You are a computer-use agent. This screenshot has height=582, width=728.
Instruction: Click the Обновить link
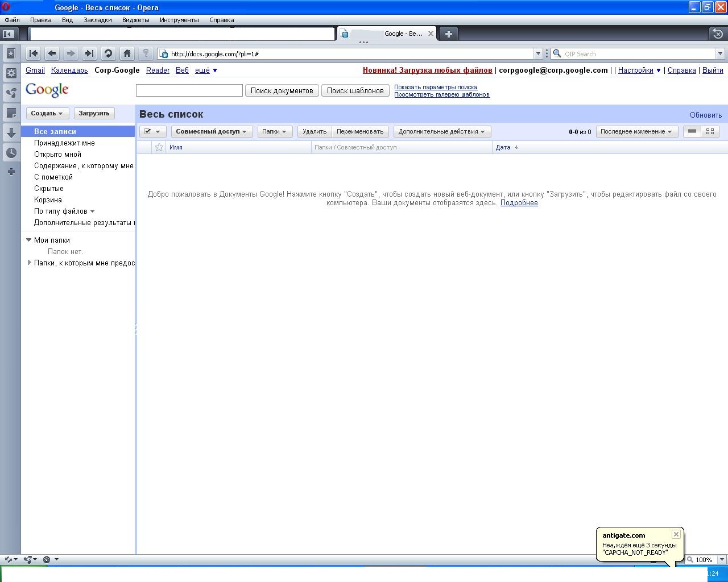coord(706,115)
